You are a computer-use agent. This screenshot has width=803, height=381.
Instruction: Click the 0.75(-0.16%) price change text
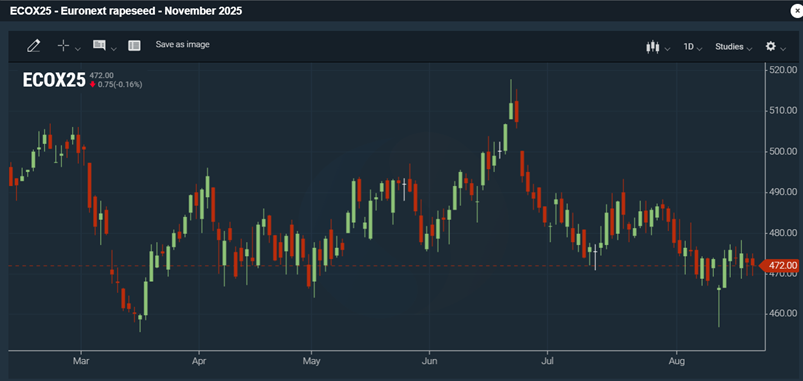tap(120, 84)
